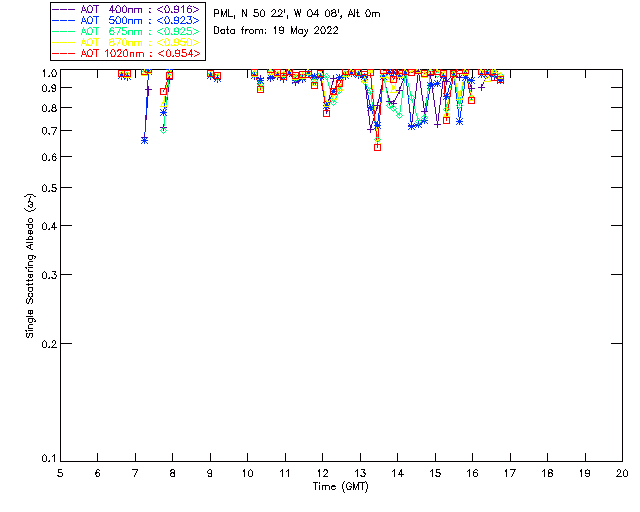Click the AOT 675nm legend entry
This screenshot has width=640, height=512.
(126, 31)
